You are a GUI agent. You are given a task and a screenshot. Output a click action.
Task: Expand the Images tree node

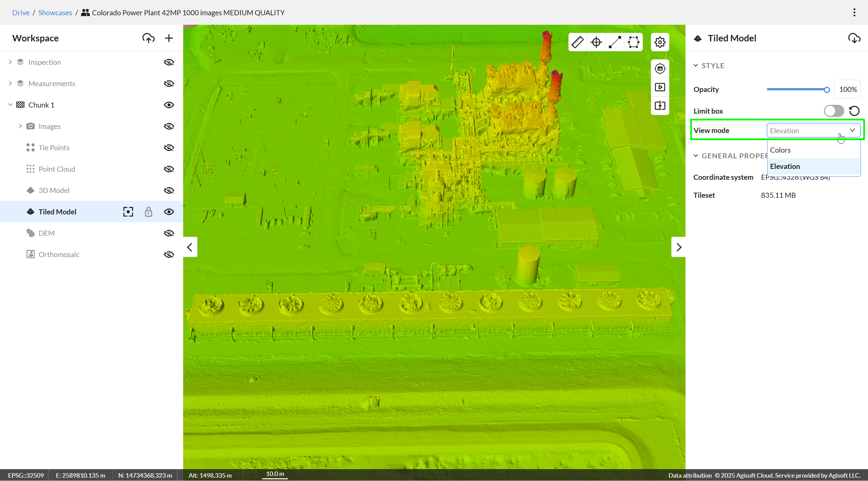pyautogui.click(x=20, y=126)
